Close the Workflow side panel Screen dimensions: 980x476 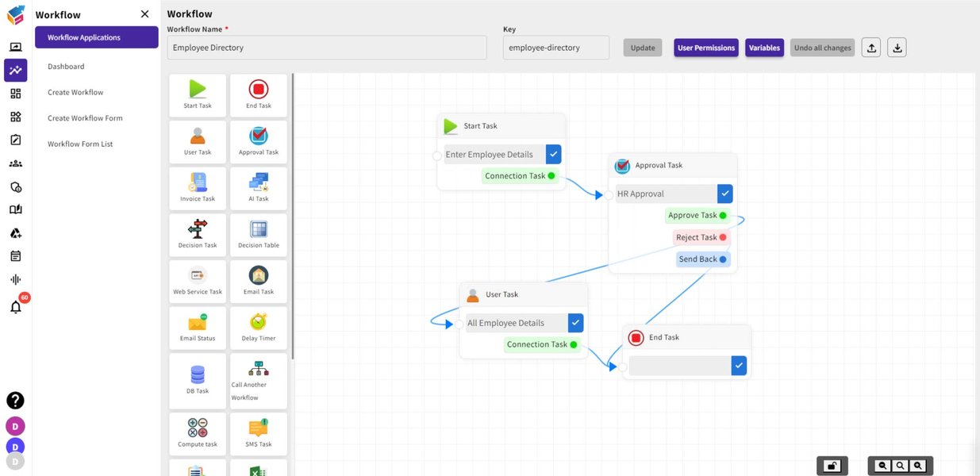(144, 14)
